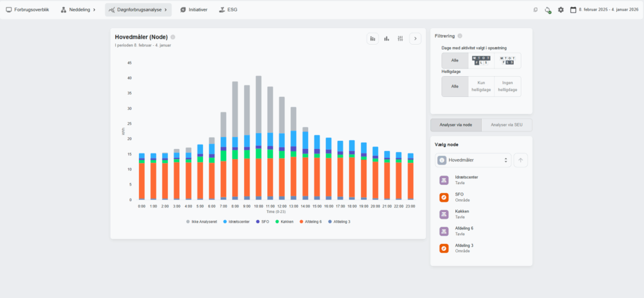Viewport: 644px width, 298px height.
Task: Select Ingen helligdage filter option
Action: (x=508, y=86)
